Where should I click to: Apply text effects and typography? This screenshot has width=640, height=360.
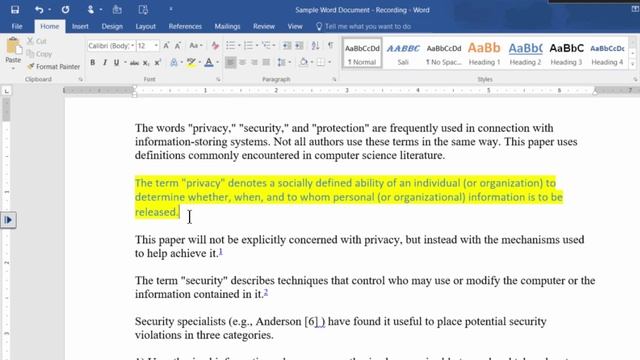point(173,62)
